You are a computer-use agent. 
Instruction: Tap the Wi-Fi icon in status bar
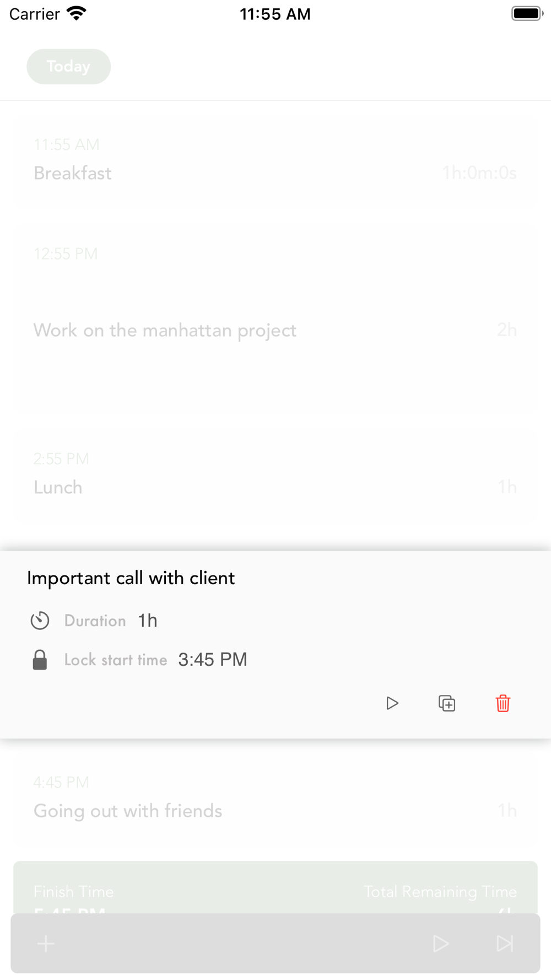coord(77,14)
